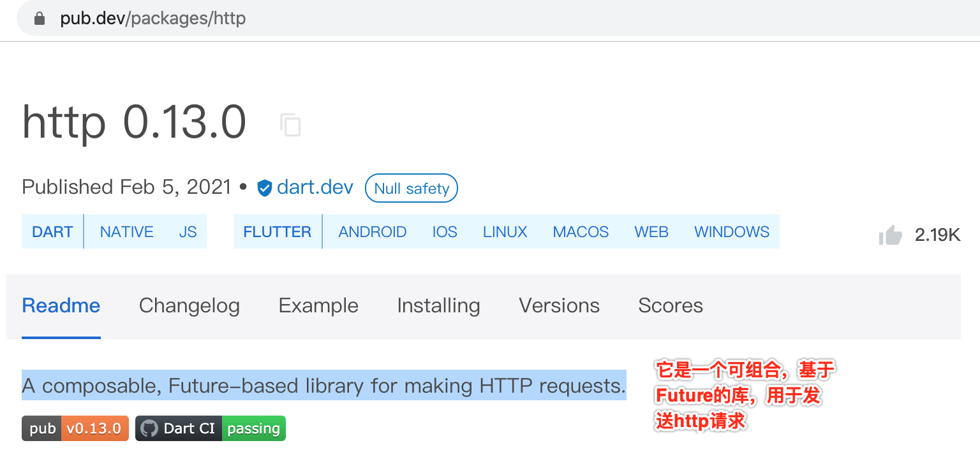Click the pub v0.13.0 version badge
Image resolution: width=980 pixels, height=450 pixels.
click(75, 428)
